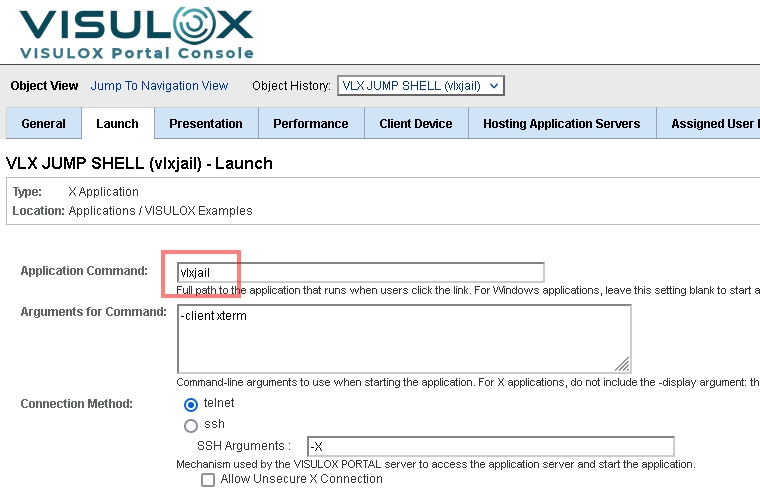Viewport: 760px width, 493px height.
Task: Select the Launch tab
Action: pyautogui.click(x=117, y=124)
